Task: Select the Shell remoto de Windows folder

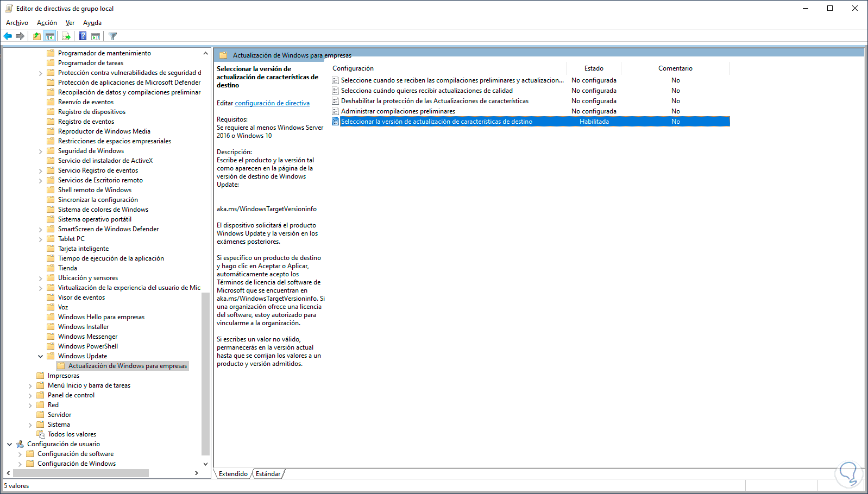Action: 95,190
